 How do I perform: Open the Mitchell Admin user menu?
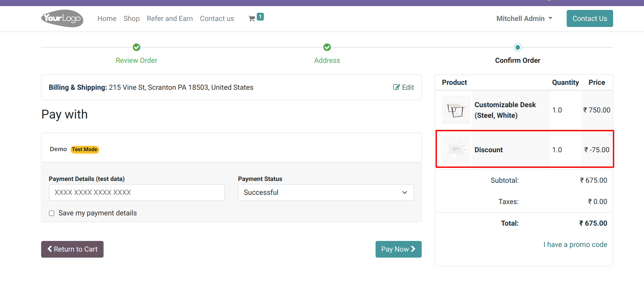pos(524,18)
